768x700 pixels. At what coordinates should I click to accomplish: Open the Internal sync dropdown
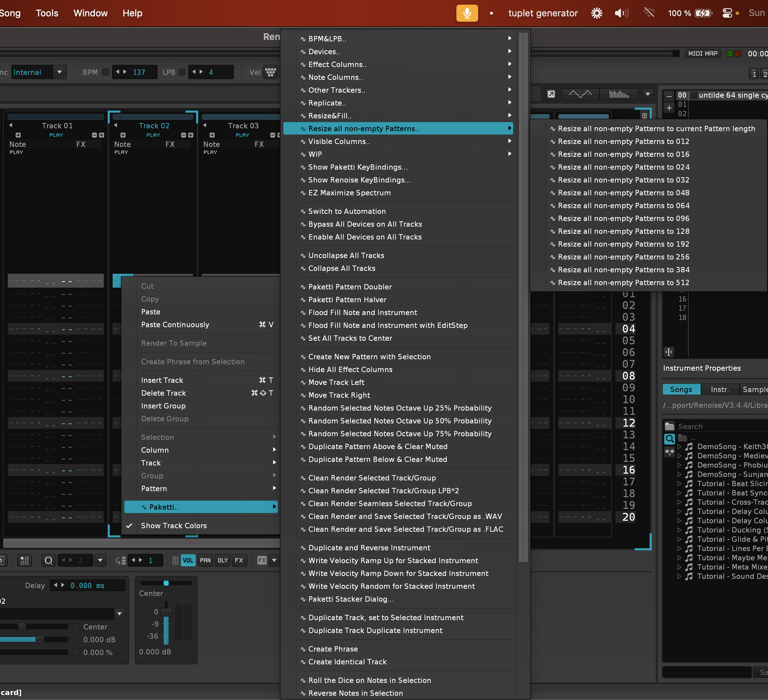click(60, 72)
